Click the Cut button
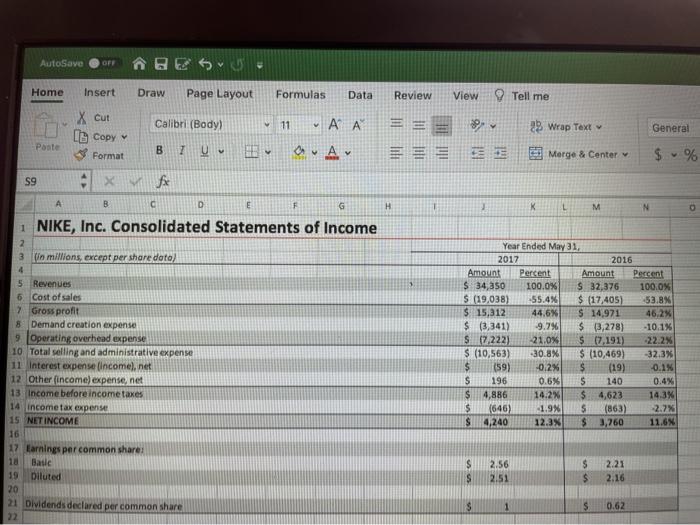The width and height of the screenshot is (700, 525). [x=93, y=118]
